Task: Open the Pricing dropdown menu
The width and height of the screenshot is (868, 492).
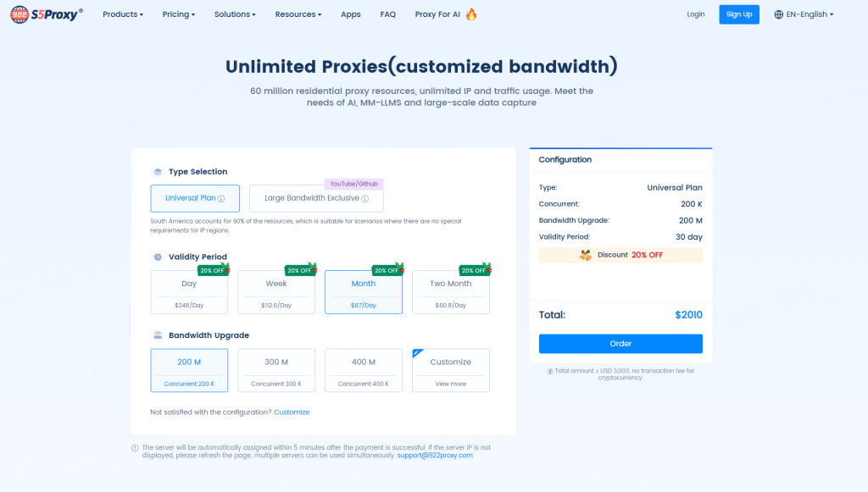Action: point(179,14)
